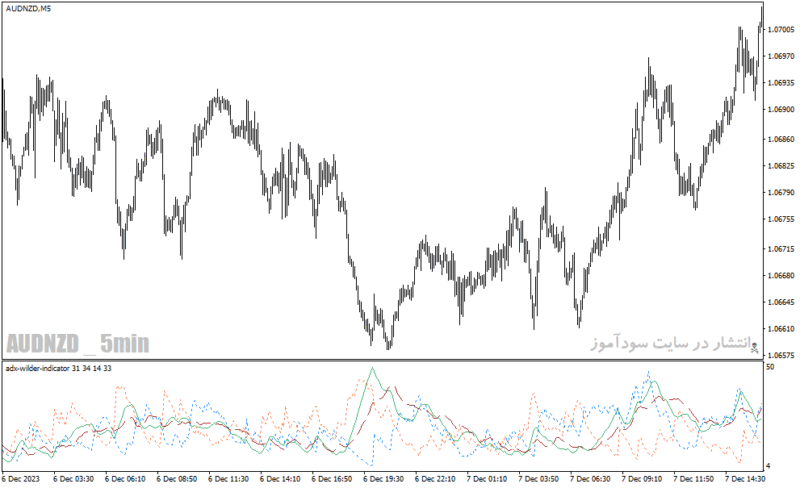Click the indicator scale value 4

tap(768, 466)
